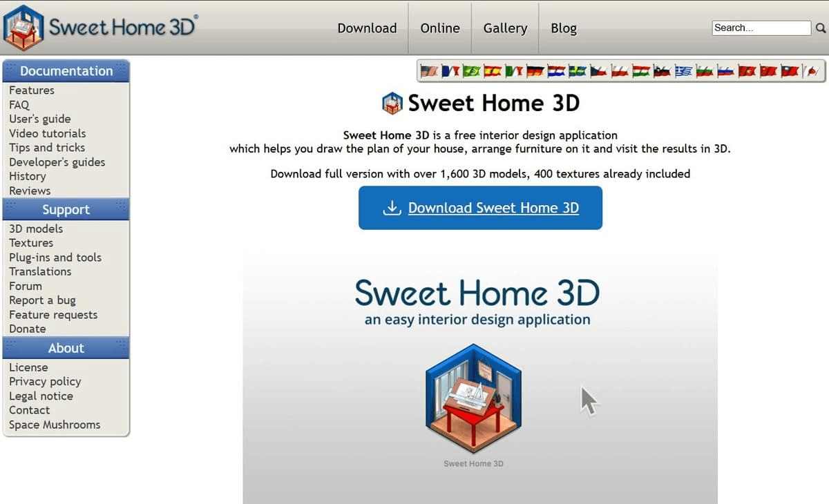The width and height of the screenshot is (829, 504).
Task: Focus the Search input field
Action: [x=761, y=28]
